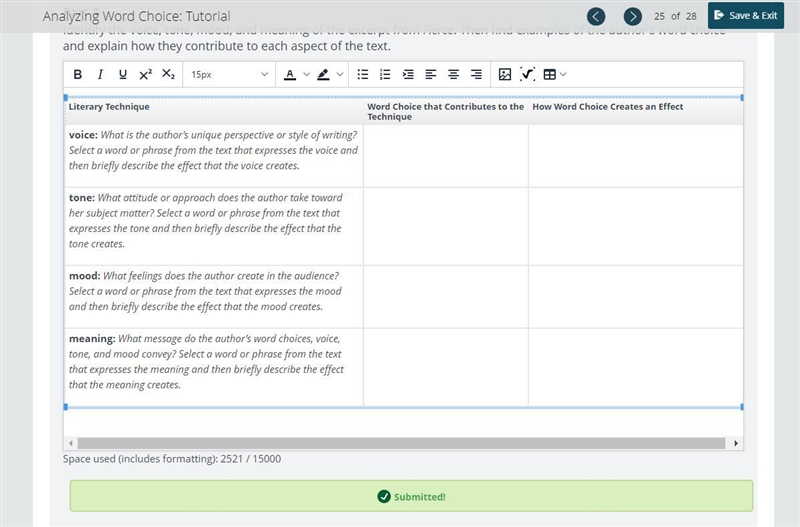This screenshot has height=527, width=800.
Task: Apply italic formatting
Action: coord(100,74)
